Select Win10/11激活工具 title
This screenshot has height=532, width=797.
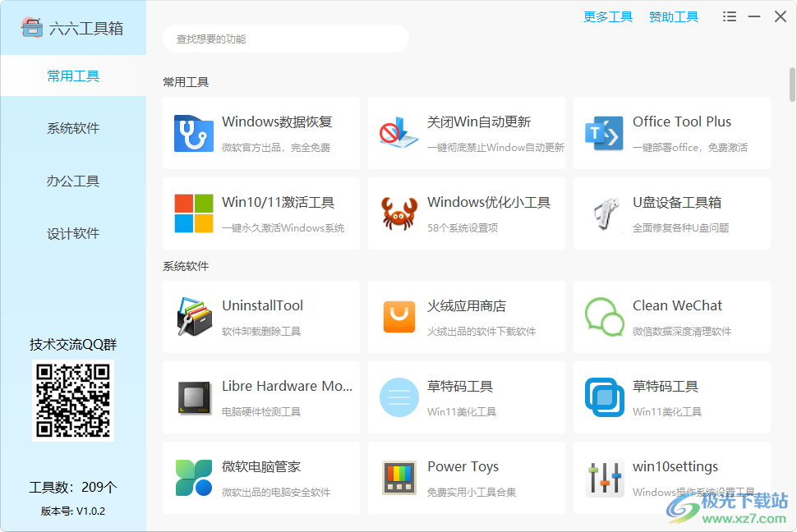click(x=278, y=202)
